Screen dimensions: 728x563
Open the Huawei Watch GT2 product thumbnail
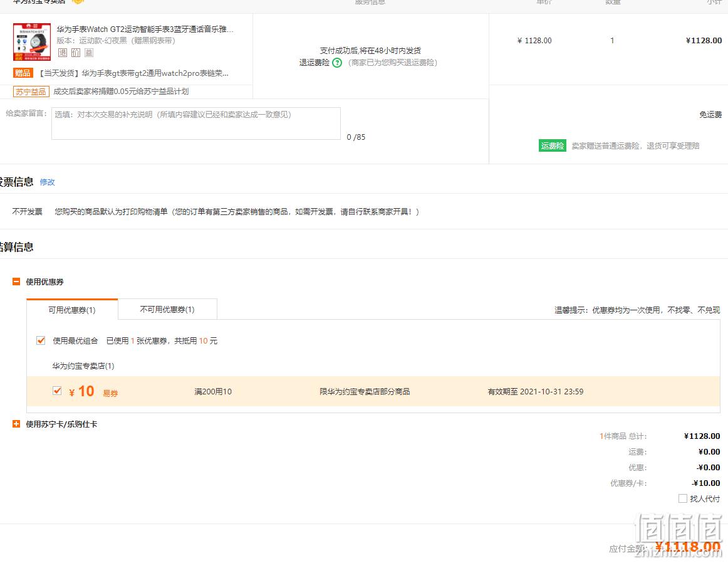32,42
